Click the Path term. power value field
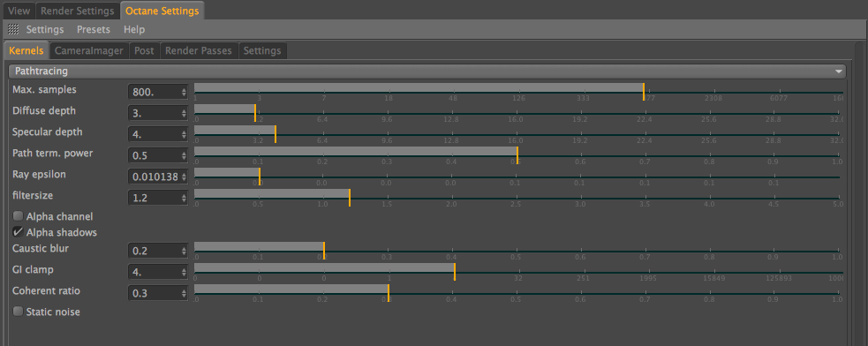 158,155
